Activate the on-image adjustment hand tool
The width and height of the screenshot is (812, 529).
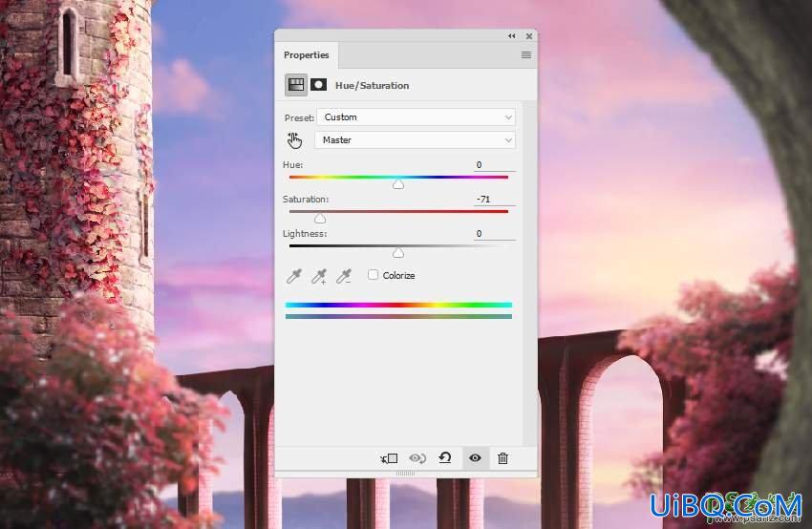[x=294, y=139]
